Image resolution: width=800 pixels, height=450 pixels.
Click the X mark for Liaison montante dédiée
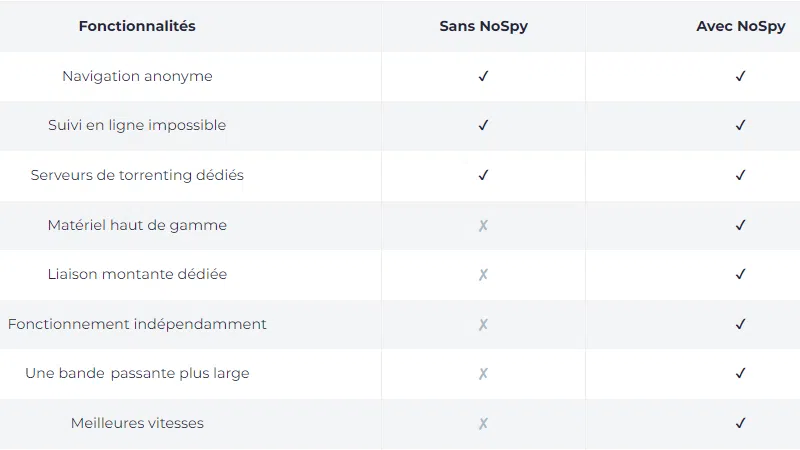tap(483, 274)
